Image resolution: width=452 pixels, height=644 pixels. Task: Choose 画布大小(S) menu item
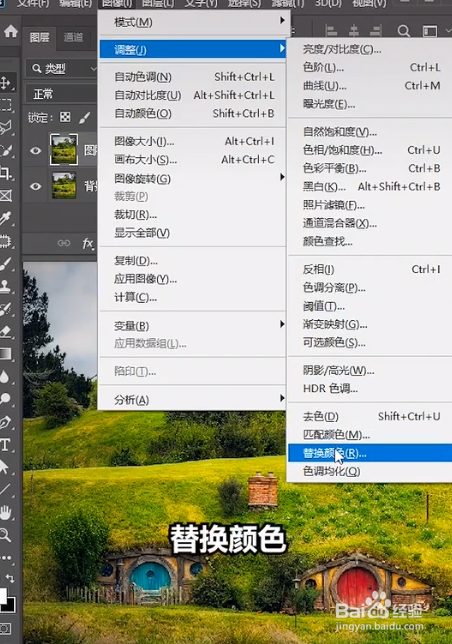click(x=194, y=160)
